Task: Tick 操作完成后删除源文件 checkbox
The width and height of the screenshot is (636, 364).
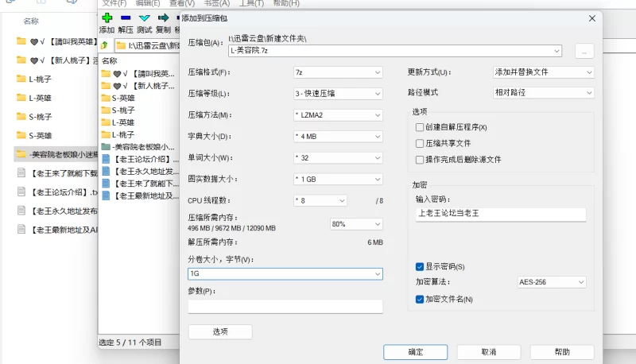Action: pos(420,160)
